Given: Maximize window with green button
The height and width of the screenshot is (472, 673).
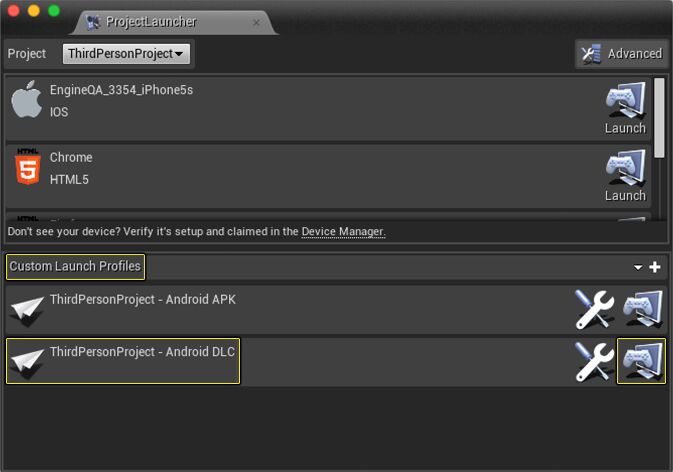Looking at the screenshot, I should point(54,10).
